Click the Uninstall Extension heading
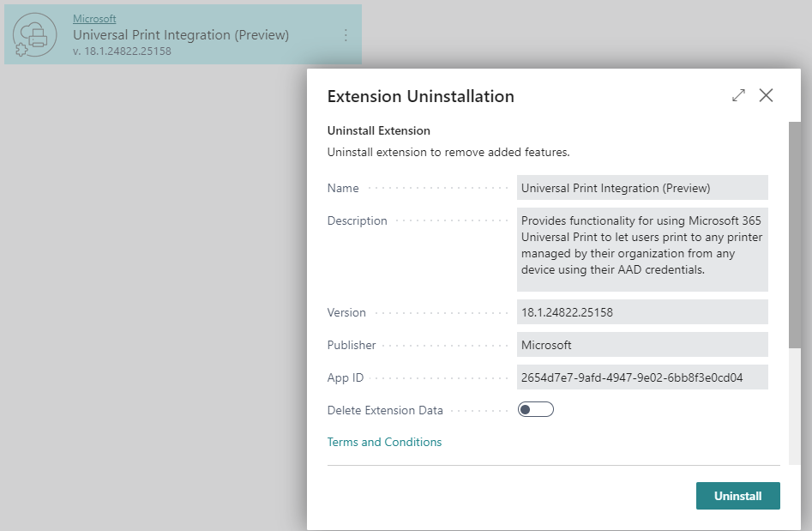 (378, 130)
